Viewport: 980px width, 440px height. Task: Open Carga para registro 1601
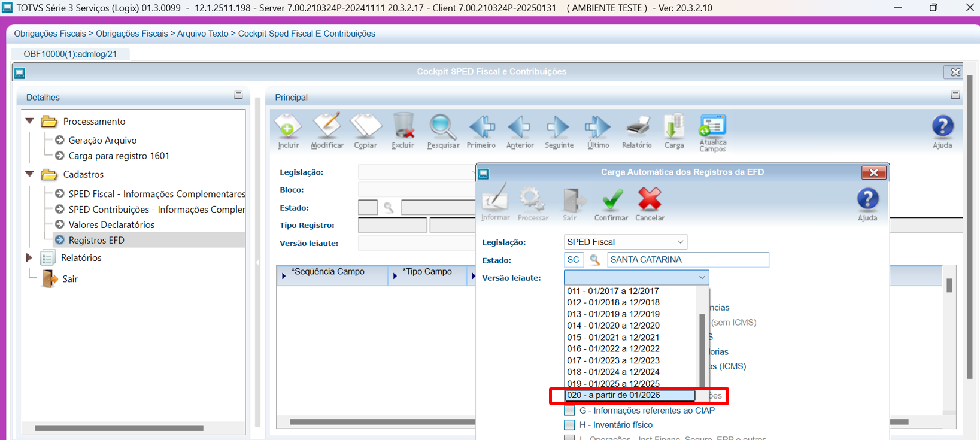pyautogui.click(x=119, y=156)
